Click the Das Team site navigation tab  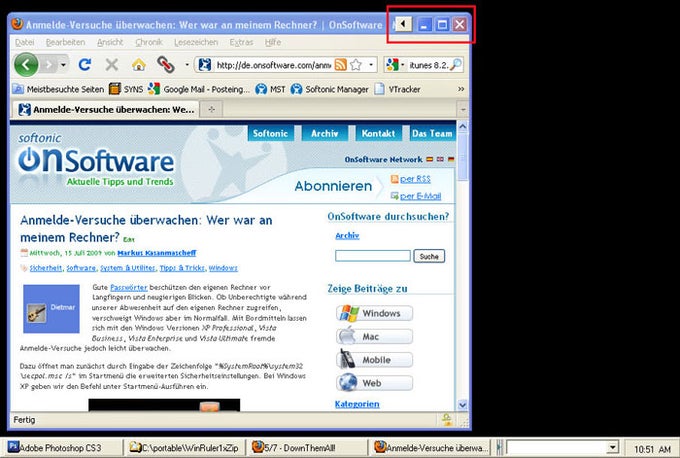432,133
